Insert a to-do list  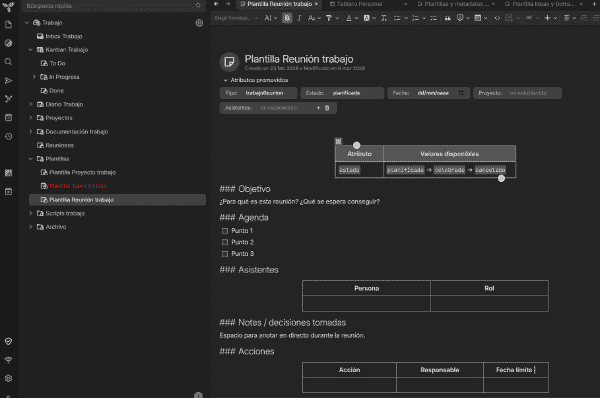pyautogui.click(x=434, y=18)
